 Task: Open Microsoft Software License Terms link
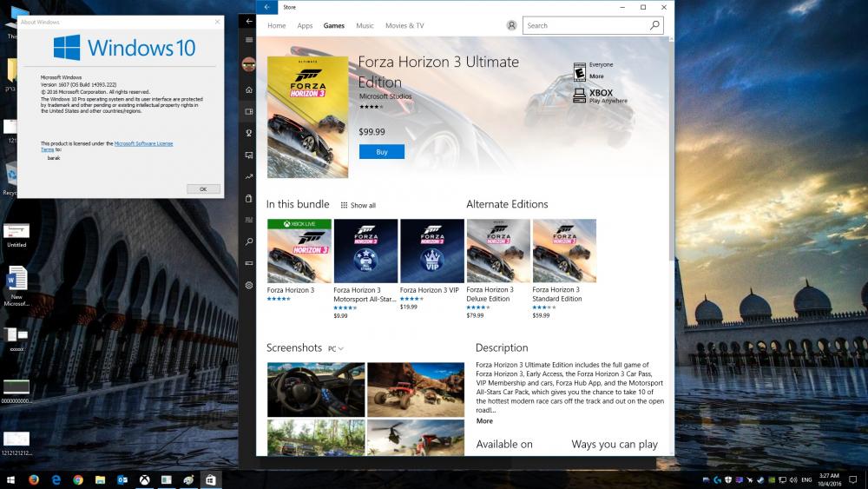[x=143, y=143]
